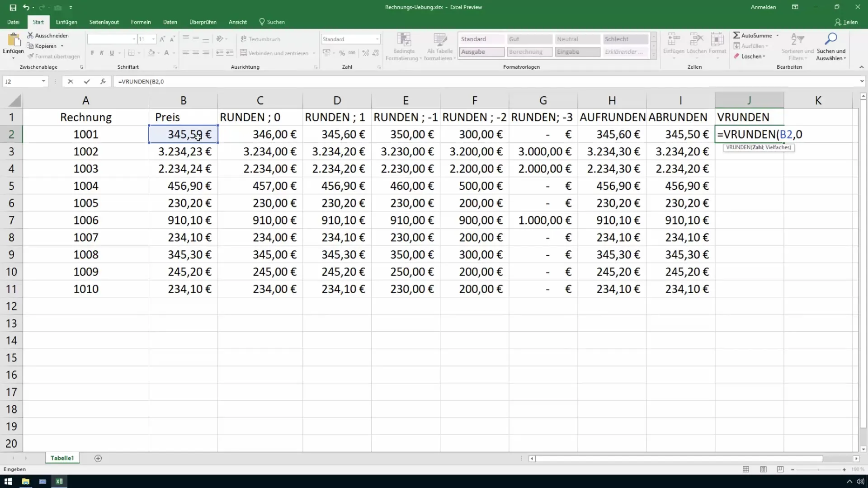Click Zellen Löschen icon
868x488 pixels.
tap(696, 39)
